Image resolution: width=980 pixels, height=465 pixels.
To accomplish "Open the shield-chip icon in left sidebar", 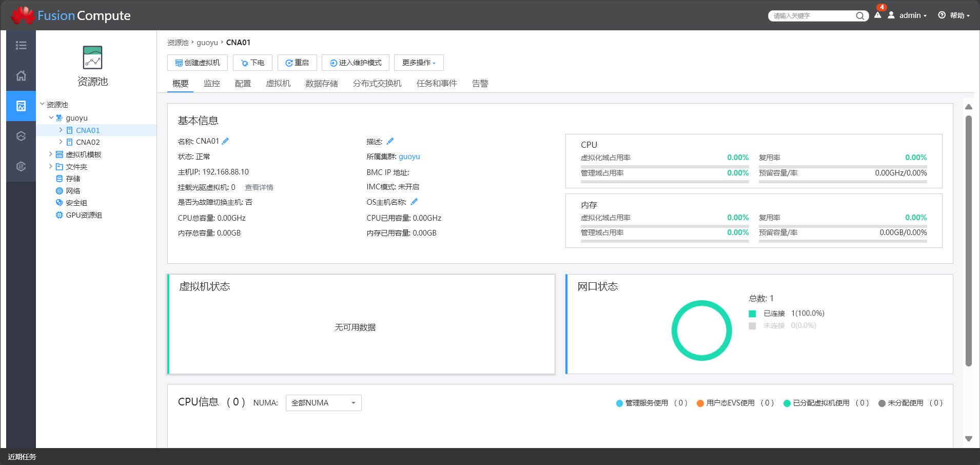I will pyautogui.click(x=21, y=166).
